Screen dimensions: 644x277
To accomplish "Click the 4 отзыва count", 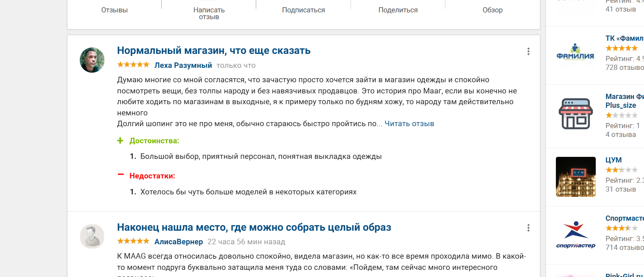I will click(x=620, y=135).
